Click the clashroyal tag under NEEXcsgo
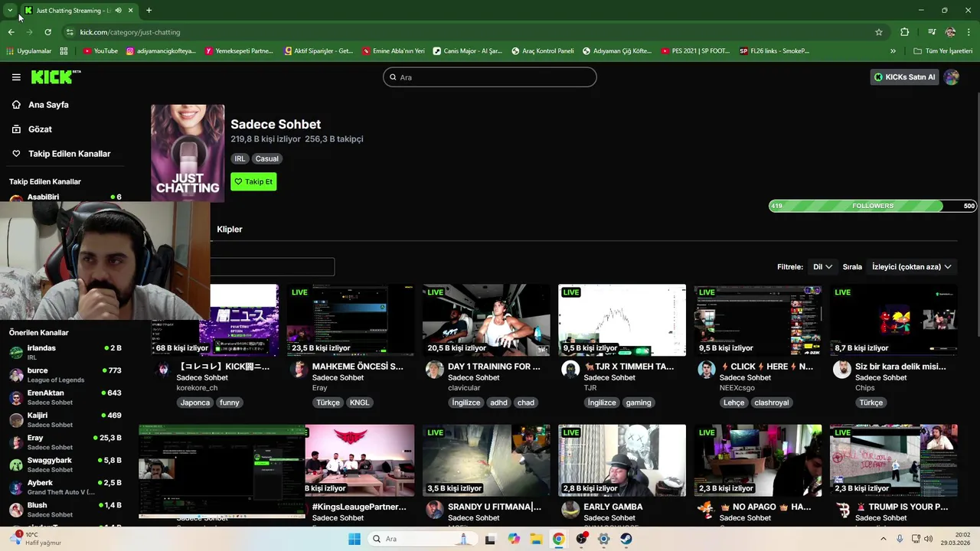 pos(771,403)
